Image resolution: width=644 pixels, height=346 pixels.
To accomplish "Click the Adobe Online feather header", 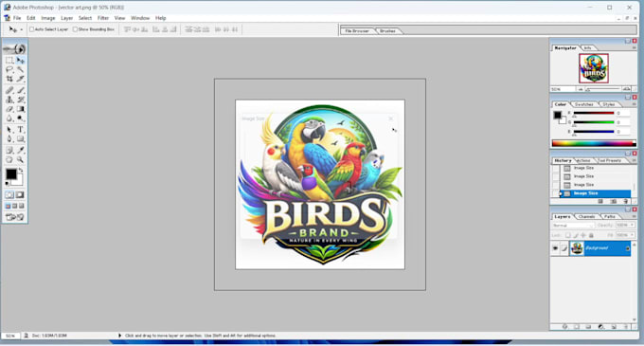I will tap(15, 49).
